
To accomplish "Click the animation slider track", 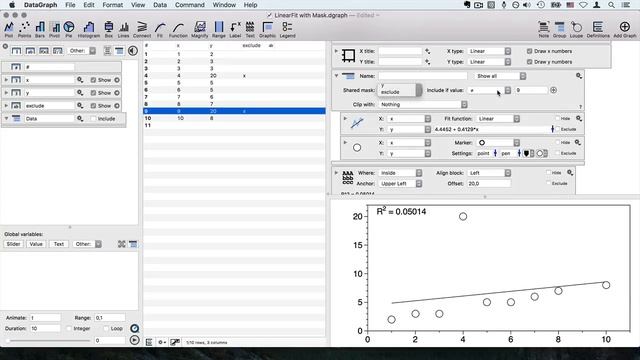I will click(49, 340).
